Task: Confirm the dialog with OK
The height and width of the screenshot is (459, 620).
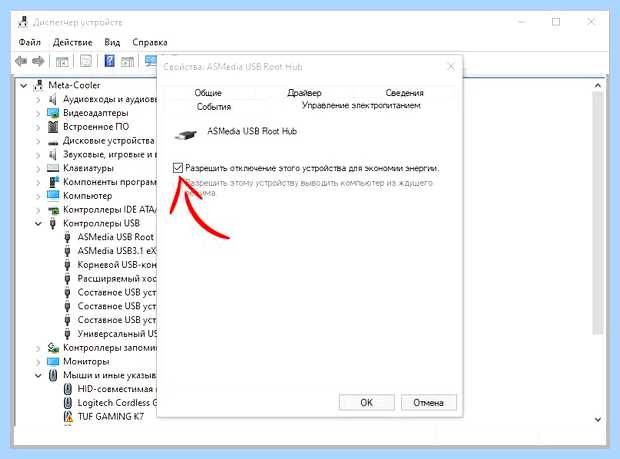Action: point(367,402)
